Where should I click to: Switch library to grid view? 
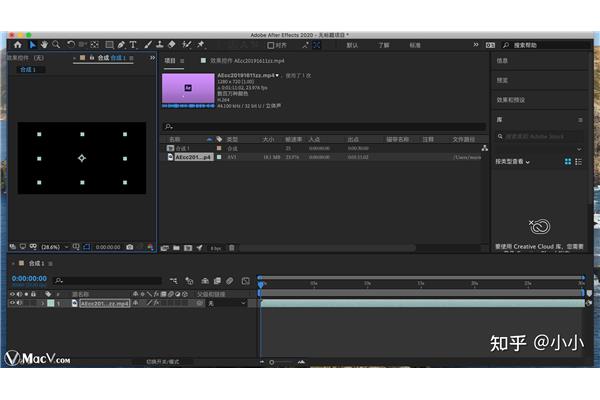click(568, 162)
